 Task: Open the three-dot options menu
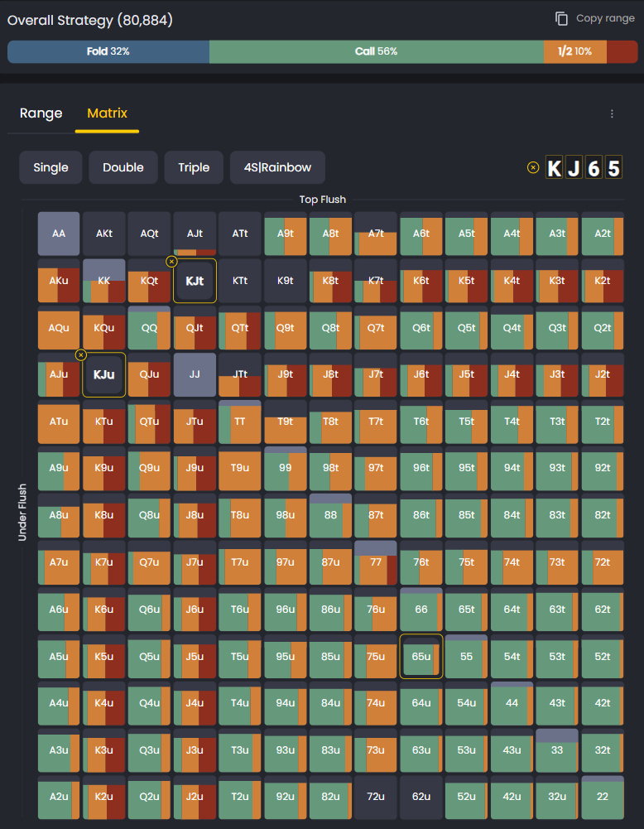(x=612, y=113)
